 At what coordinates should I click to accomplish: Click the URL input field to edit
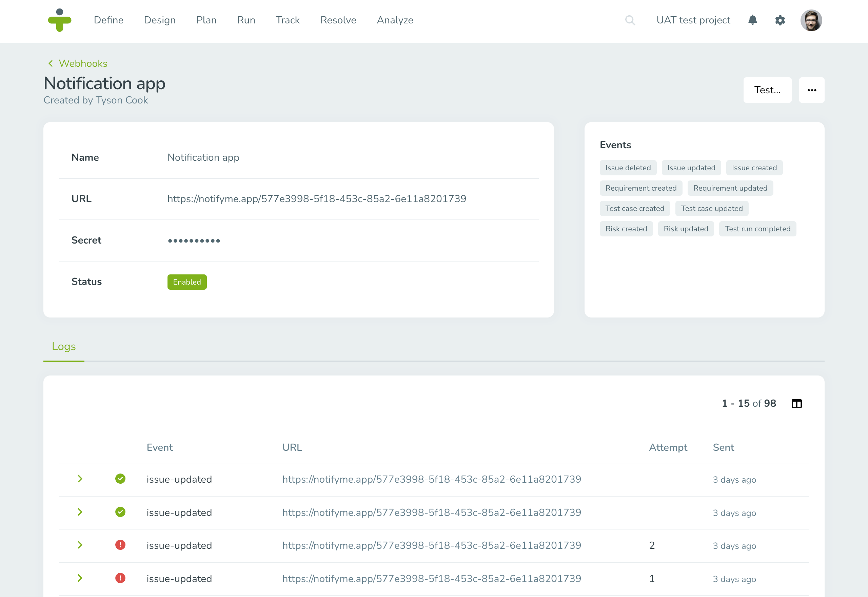[x=317, y=198]
